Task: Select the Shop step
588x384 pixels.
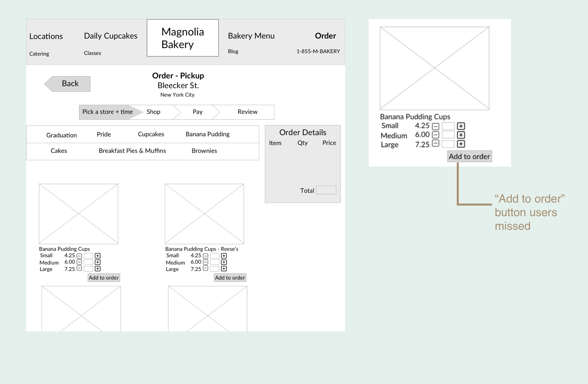Action: coord(153,112)
